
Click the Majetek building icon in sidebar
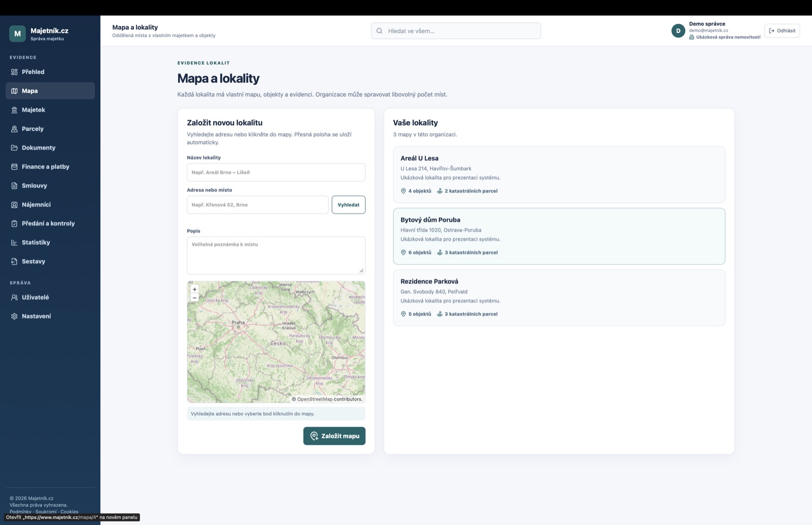tap(14, 110)
